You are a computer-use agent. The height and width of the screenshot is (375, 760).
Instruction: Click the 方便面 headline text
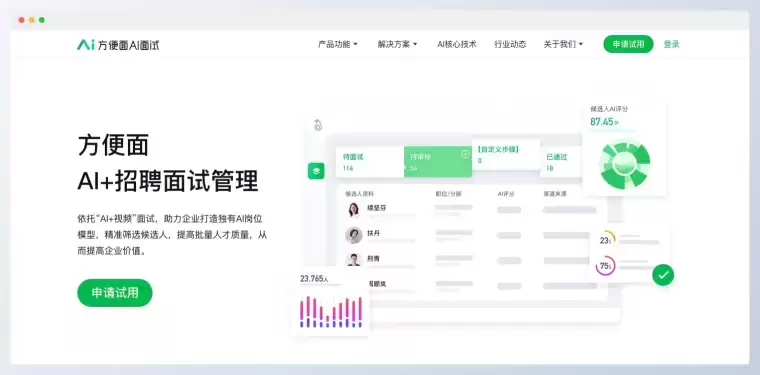point(113,145)
